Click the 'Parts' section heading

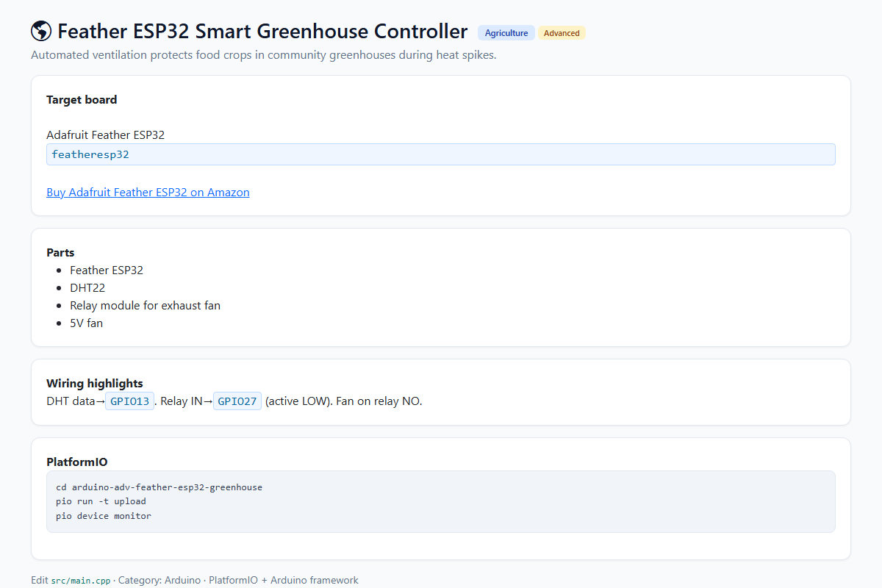tap(60, 253)
